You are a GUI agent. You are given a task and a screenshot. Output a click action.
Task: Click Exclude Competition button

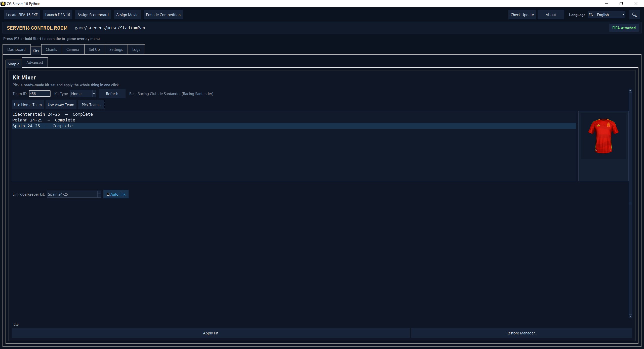(x=163, y=15)
